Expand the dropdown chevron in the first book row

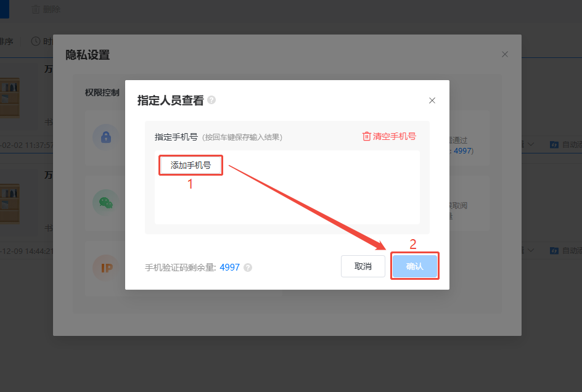coord(531,145)
